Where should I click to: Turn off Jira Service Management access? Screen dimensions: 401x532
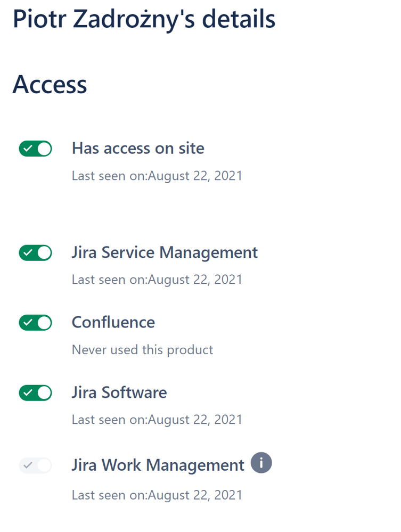35,253
